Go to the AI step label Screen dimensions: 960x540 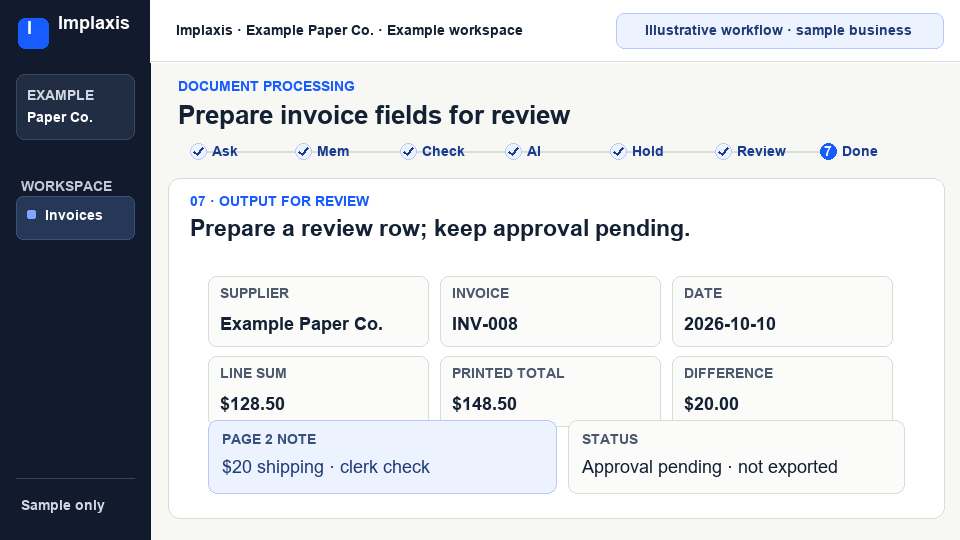coord(534,151)
